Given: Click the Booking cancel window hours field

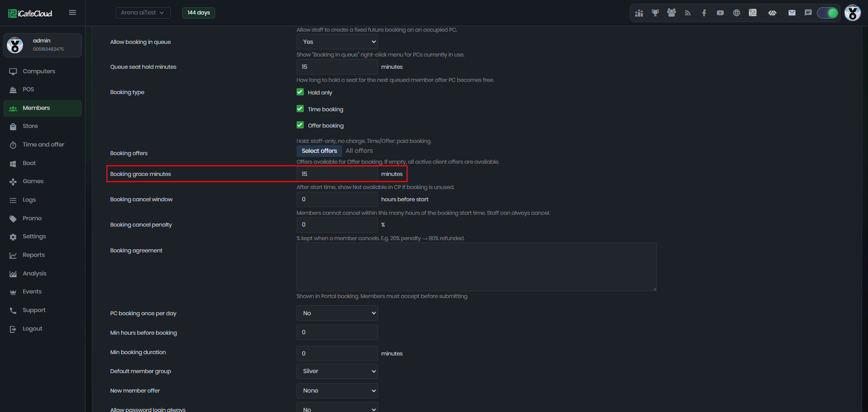Looking at the screenshot, I should click(x=337, y=199).
